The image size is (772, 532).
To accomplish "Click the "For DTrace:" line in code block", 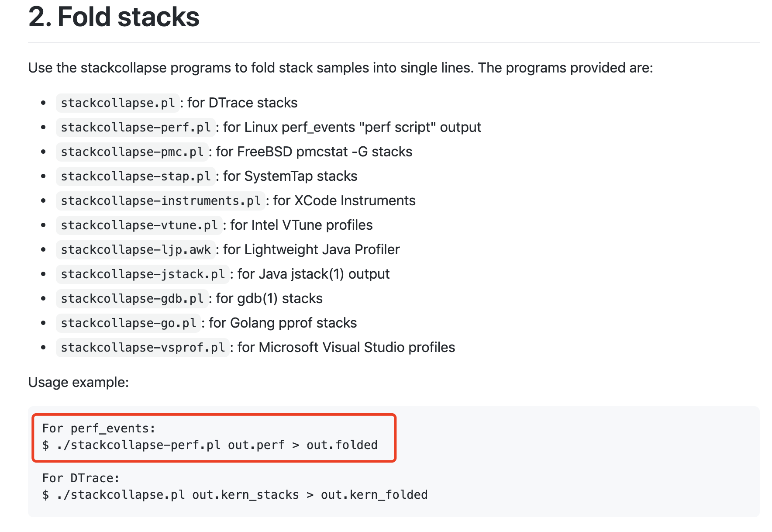I will tap(81, 478).
